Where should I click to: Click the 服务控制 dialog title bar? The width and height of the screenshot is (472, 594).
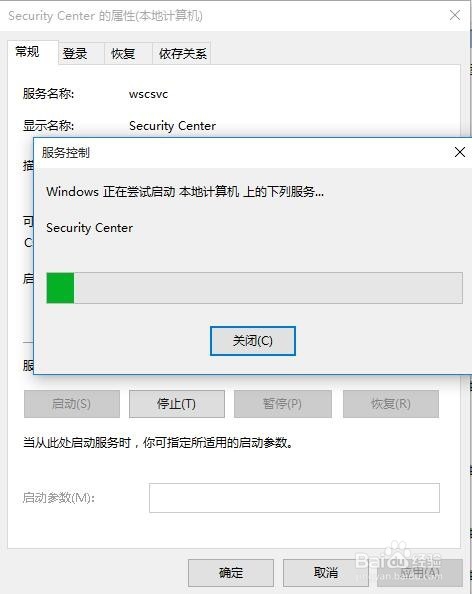coord(242,153)
